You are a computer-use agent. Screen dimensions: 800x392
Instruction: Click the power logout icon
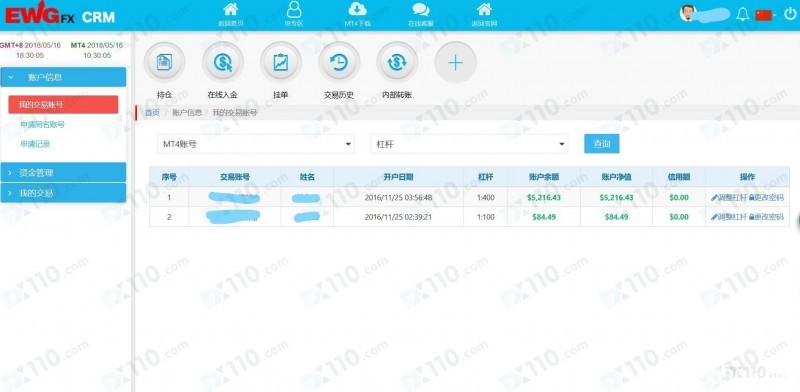790,14
